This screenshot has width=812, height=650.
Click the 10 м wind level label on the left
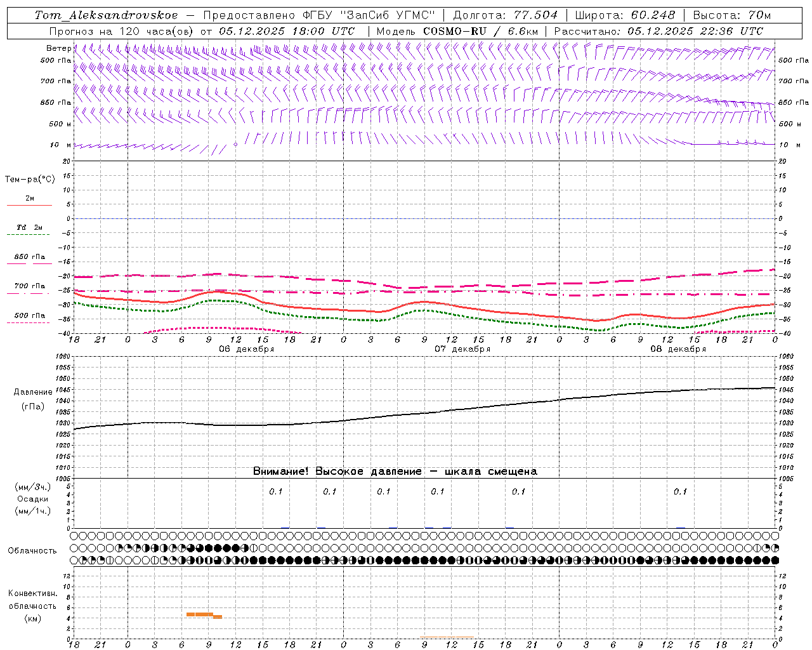(x=61, y=145)
